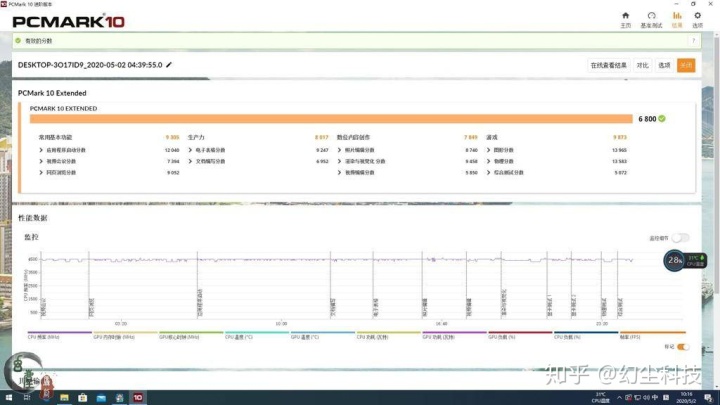The width and height of the screenshot is (720, 405).
Task: Click the orange PCMark 10 Extended score bar
Action: point(331,119)
